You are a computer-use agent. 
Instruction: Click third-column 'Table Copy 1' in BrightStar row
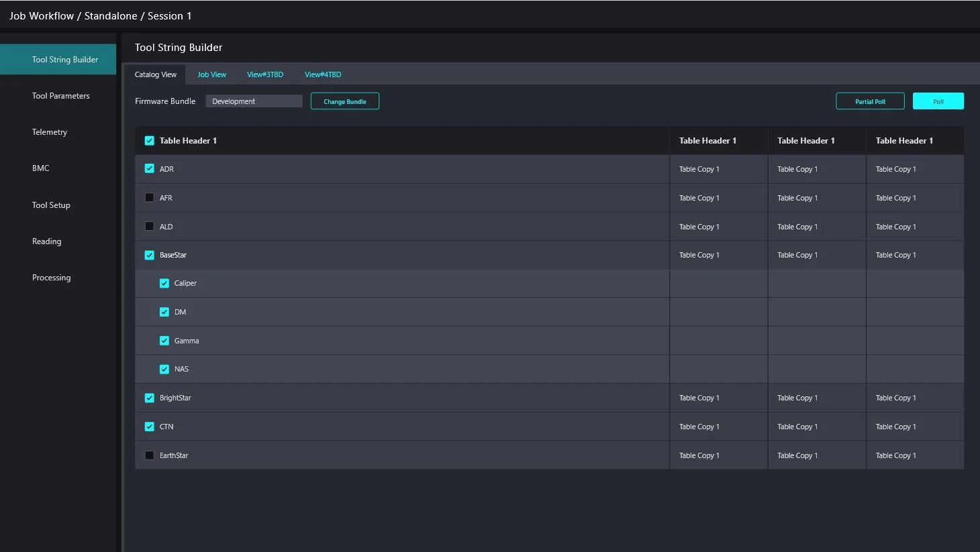pos(797,398)
